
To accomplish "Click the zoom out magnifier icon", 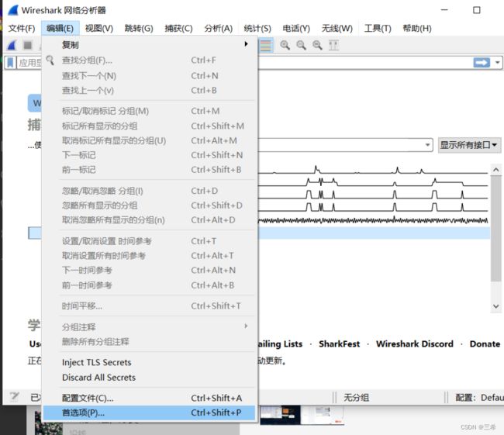I will pyautogui.click(x=301, y=45).
